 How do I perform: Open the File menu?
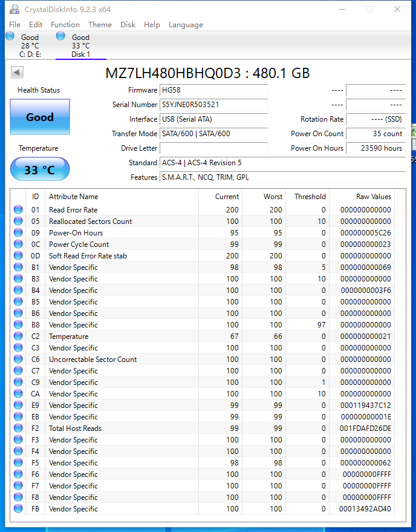(x=15, y=25)
